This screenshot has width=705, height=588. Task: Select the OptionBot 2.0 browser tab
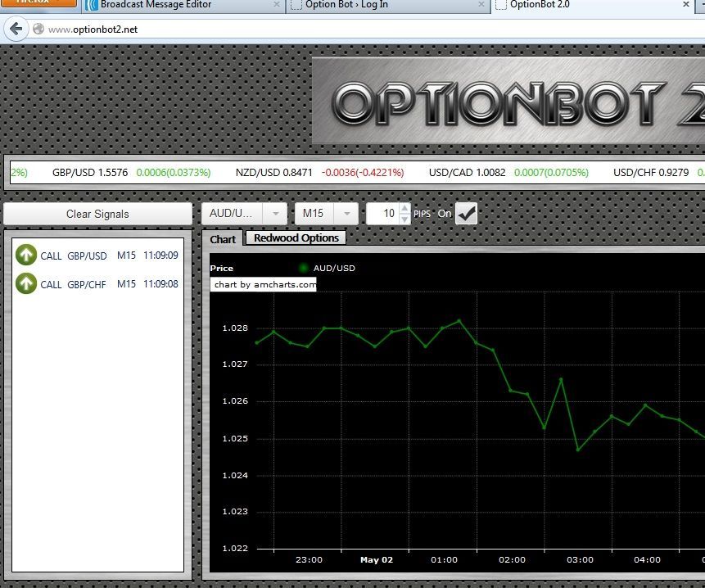540,4
